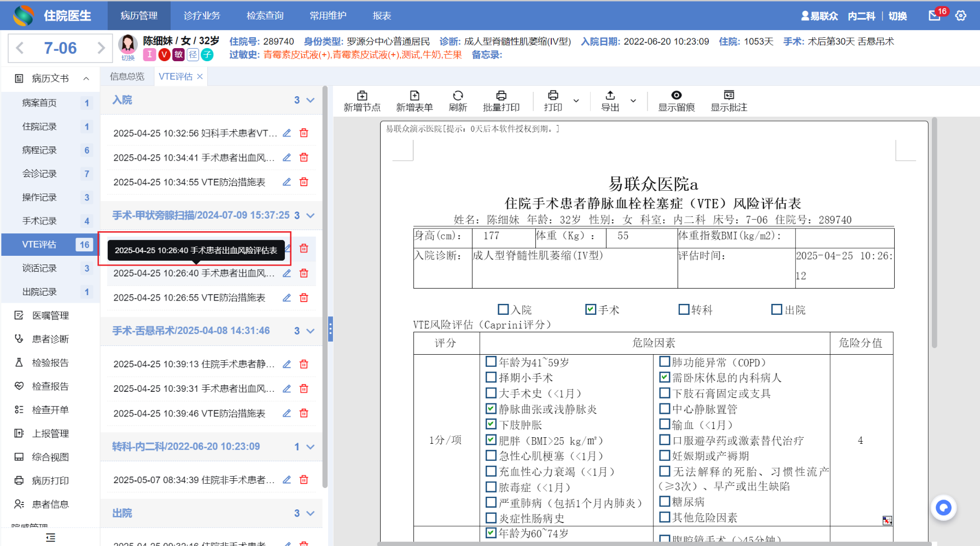The height and width of the screenshot is (546, 980).
Task: Check the 入院 checkbox in form
Action: 503,309
